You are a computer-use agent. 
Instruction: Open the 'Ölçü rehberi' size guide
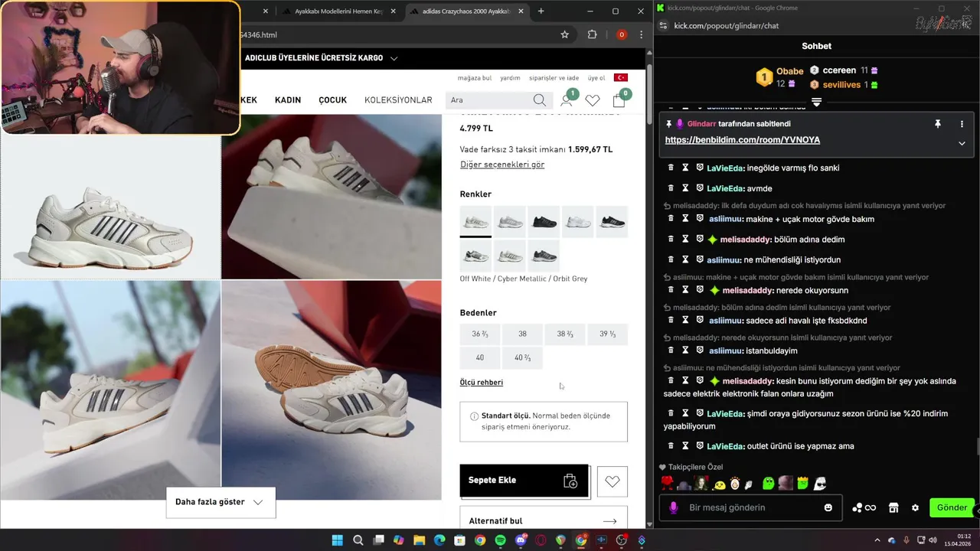(x=482, y=383)
